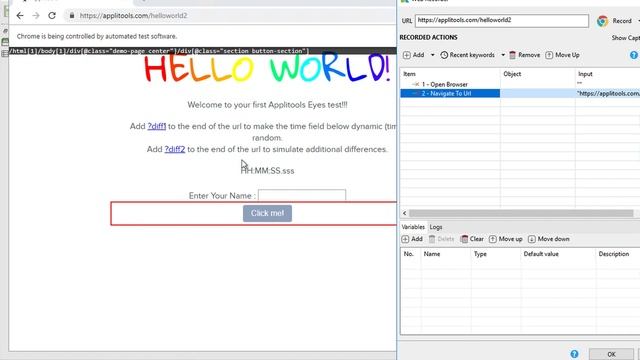Image resolution: width=640 pixels, height=360 pixels.
Task: Click the 'Click me!' button
Action: (267, 213)
